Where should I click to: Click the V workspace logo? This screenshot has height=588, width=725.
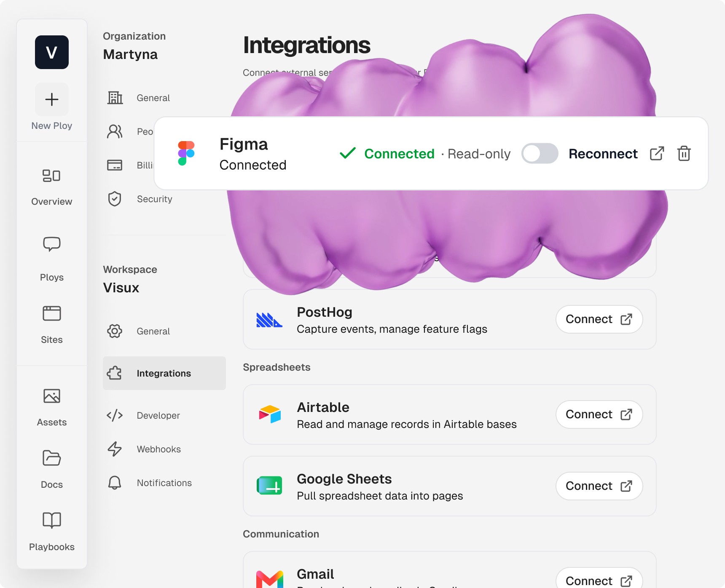(52, 52)
